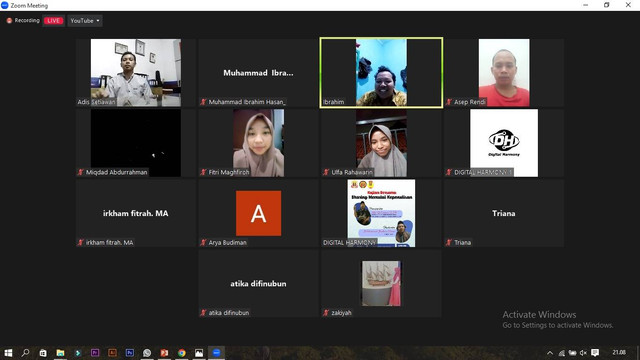Open the Windows notification center
Viewport: 640px width, 360px height.
595,353
